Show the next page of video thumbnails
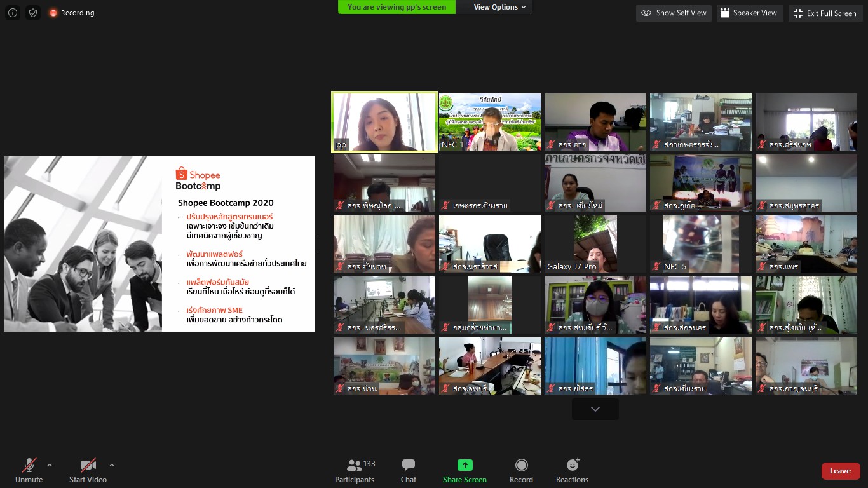The height and width of the screenshot is (488, 868). pyautogui.click(x=595, y=409)
